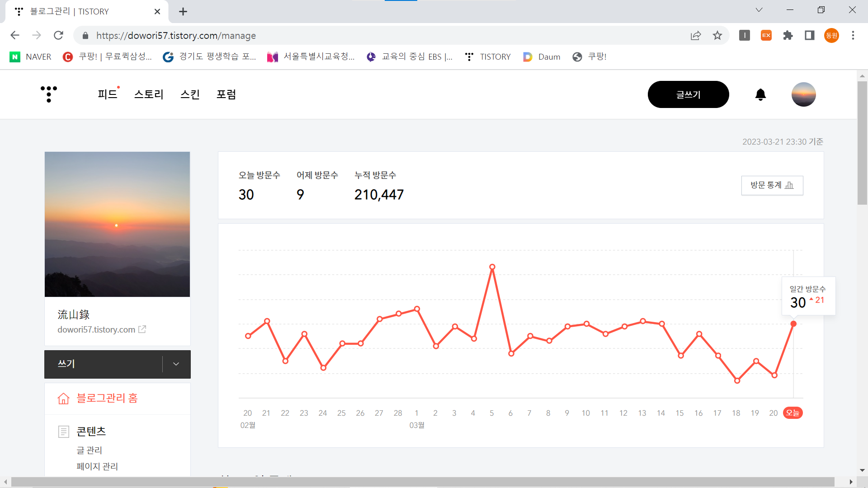Expand the tab search chevron
The height and width of the screenshot is (488, 868).
click(x=759, y=10)
